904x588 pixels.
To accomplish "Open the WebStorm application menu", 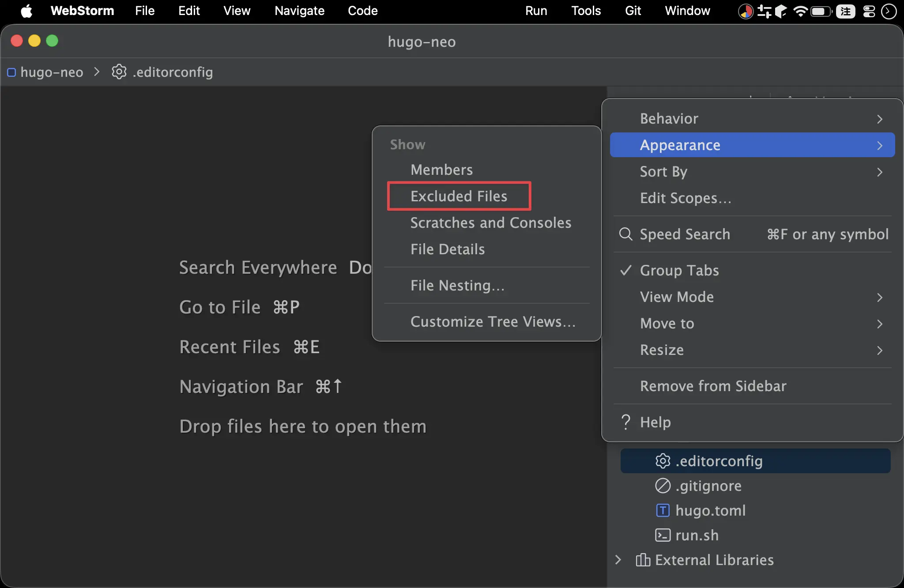I will [82, 11].
